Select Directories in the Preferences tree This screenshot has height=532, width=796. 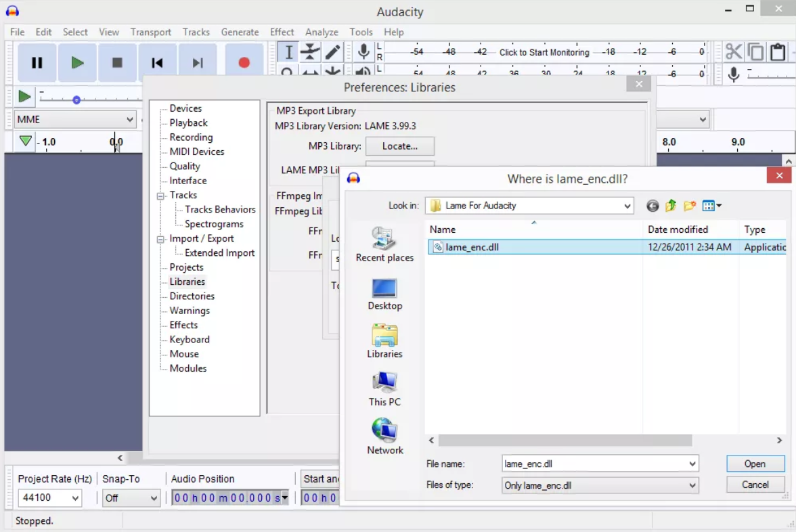click(192, 296)
